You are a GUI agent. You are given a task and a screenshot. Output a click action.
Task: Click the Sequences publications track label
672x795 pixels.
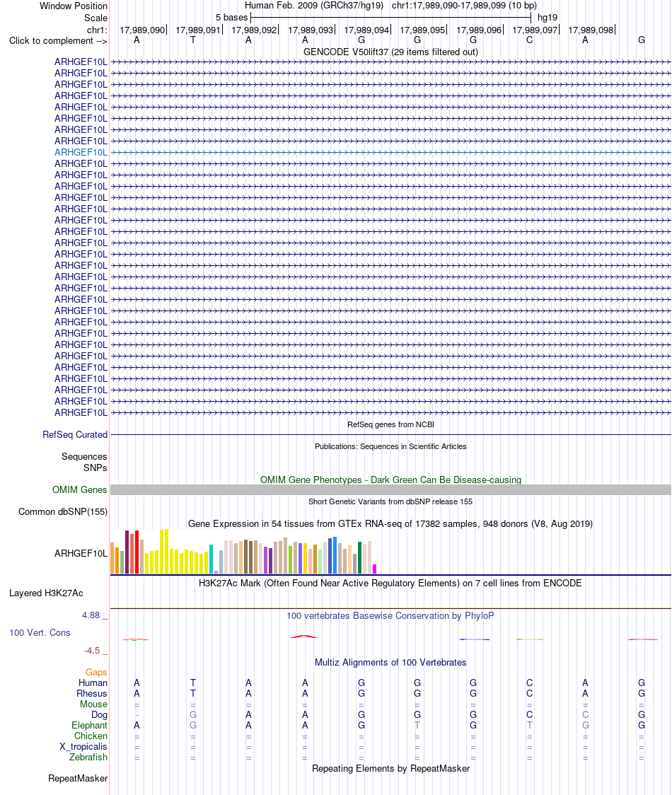pos(84,457)
